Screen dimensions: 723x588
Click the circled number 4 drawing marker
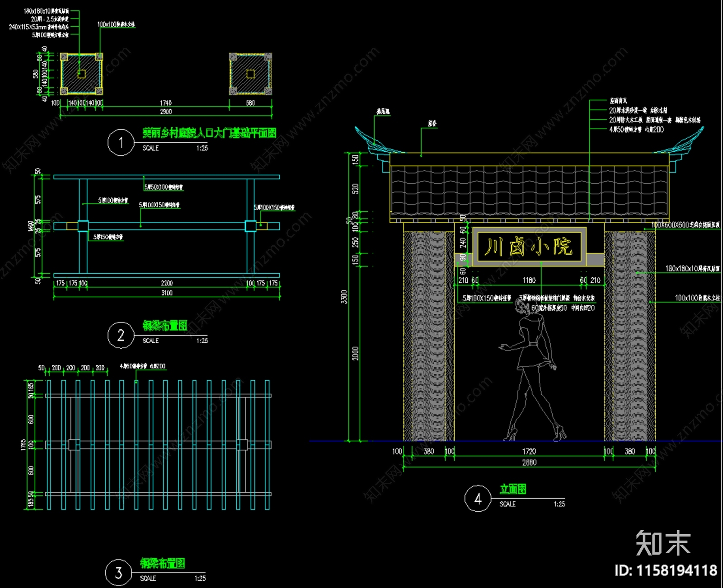tap(478, 499)
